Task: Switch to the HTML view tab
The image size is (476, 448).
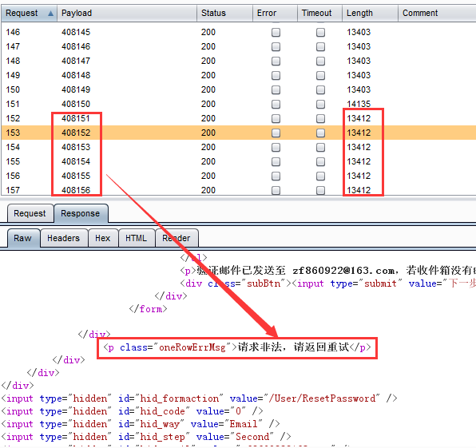Action: 137,238
